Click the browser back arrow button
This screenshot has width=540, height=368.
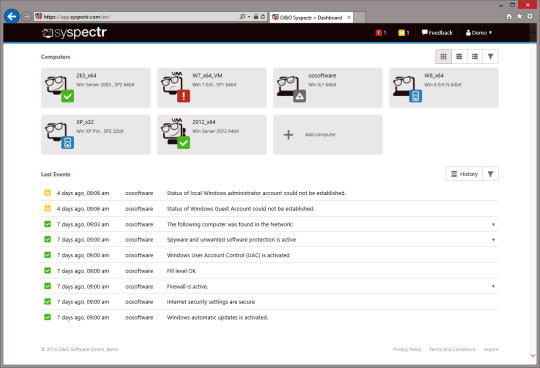point(12,16)
